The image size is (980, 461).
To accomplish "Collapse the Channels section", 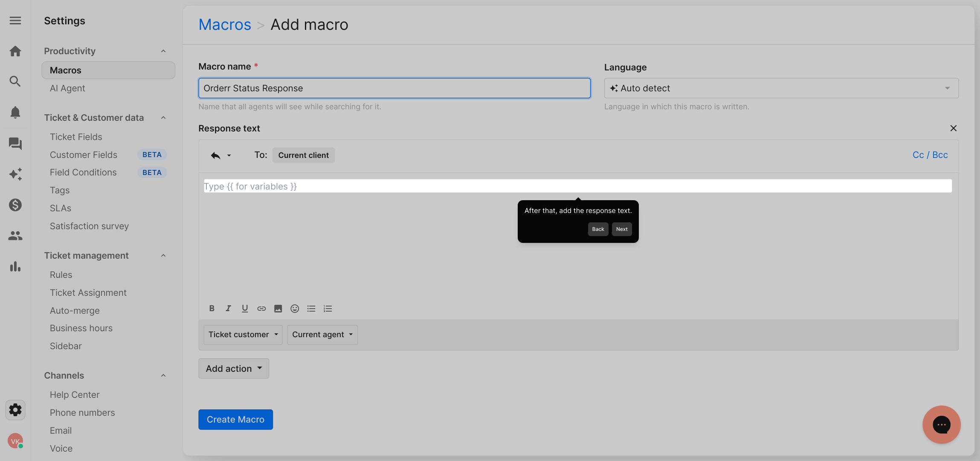I will 163,376.
